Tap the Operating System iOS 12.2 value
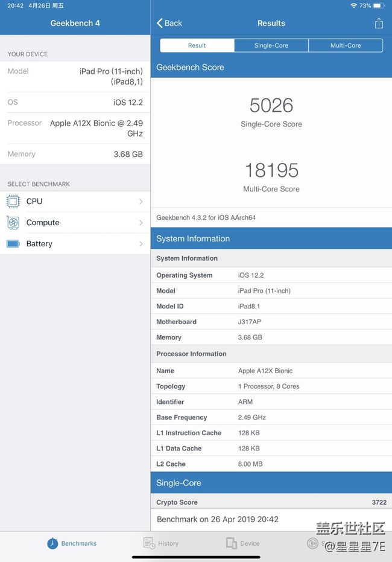Image resolution: width=392 pixels, height=562 pixels. [251, 275]
